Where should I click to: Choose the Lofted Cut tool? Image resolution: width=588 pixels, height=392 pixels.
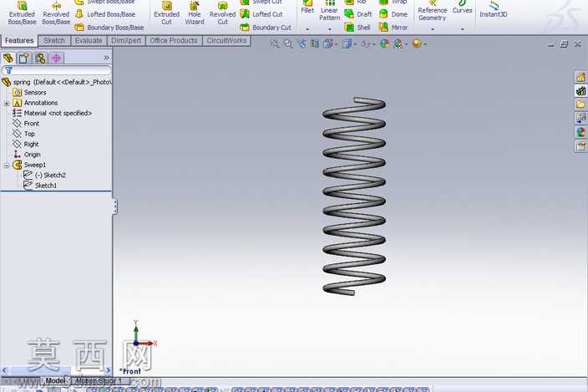261,14
